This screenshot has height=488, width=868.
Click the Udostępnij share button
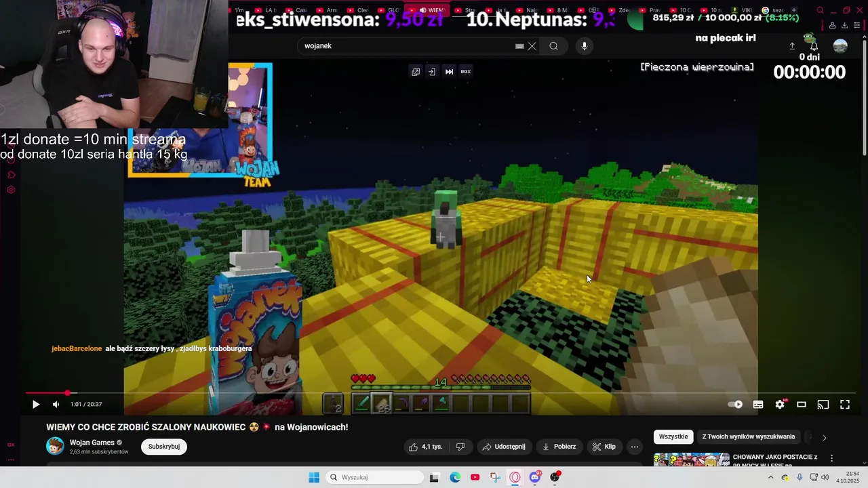point(504,447)
